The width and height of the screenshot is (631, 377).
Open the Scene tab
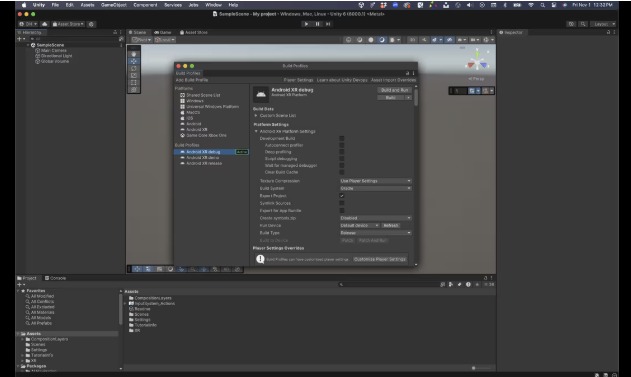(137, 32)
